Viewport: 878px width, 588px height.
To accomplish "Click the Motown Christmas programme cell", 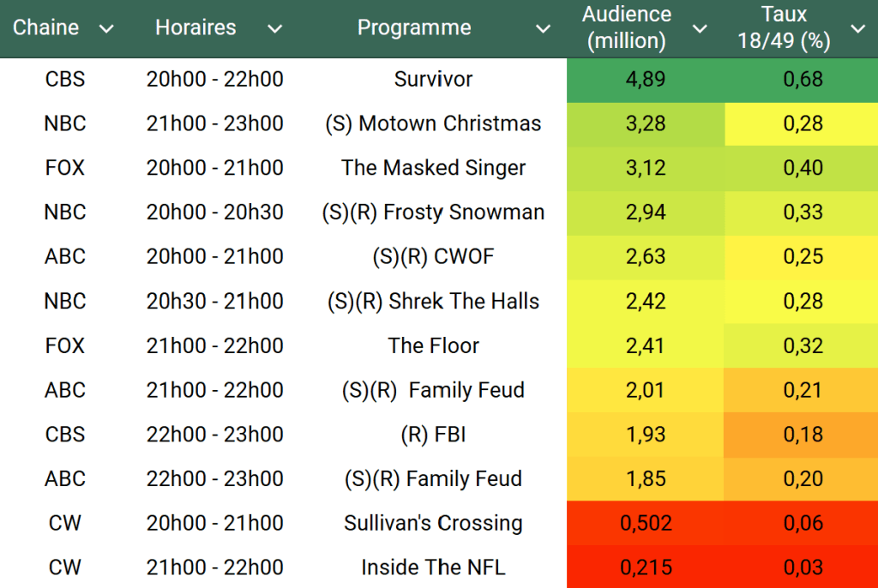I will click(x=433, y=123).
